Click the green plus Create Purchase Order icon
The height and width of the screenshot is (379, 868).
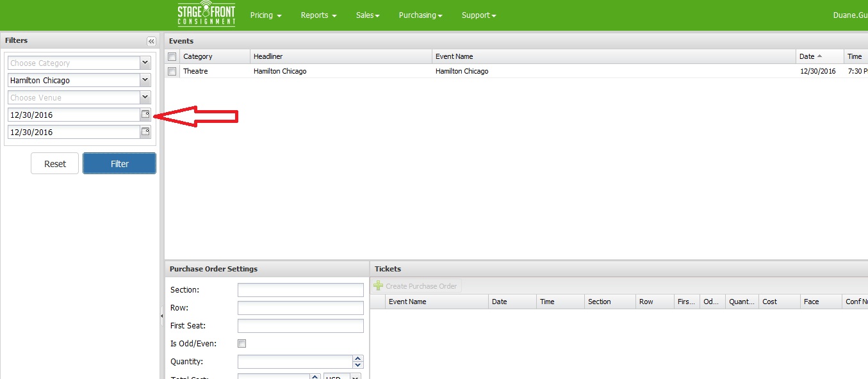tap(379, 286)
